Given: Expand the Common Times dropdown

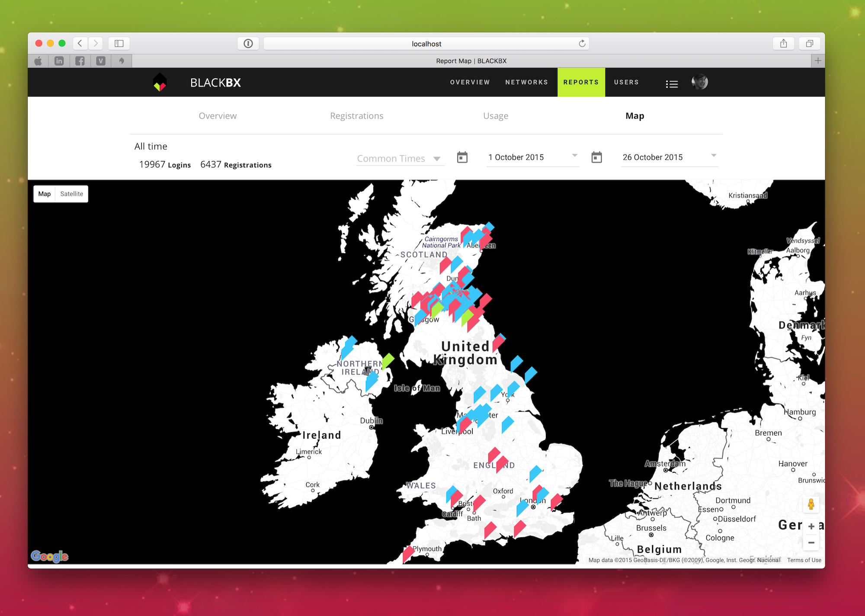Looking at the screenshot, I should [399, 159].
